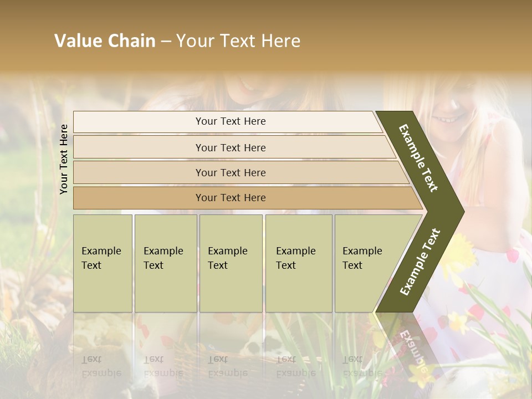Viewport: 532px width, 399px height.
Task: Click the 'Value Chain' slide title
Action: coord(105,41)
